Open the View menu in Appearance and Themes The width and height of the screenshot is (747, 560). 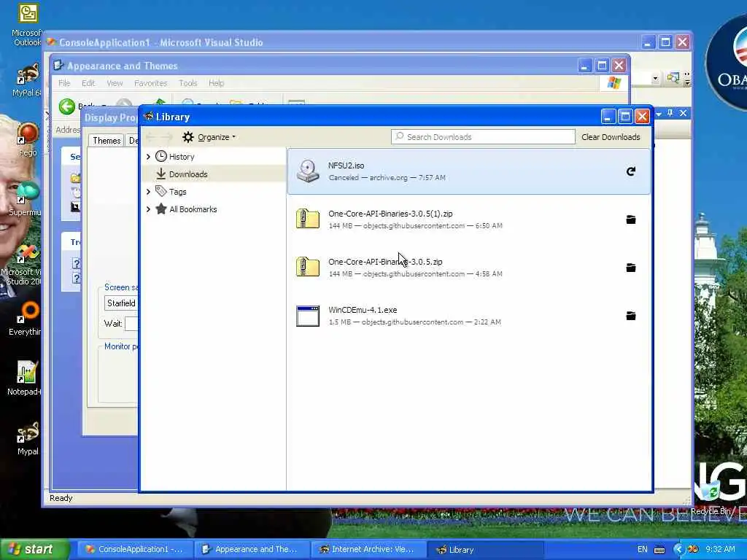[x=115, y=83]
